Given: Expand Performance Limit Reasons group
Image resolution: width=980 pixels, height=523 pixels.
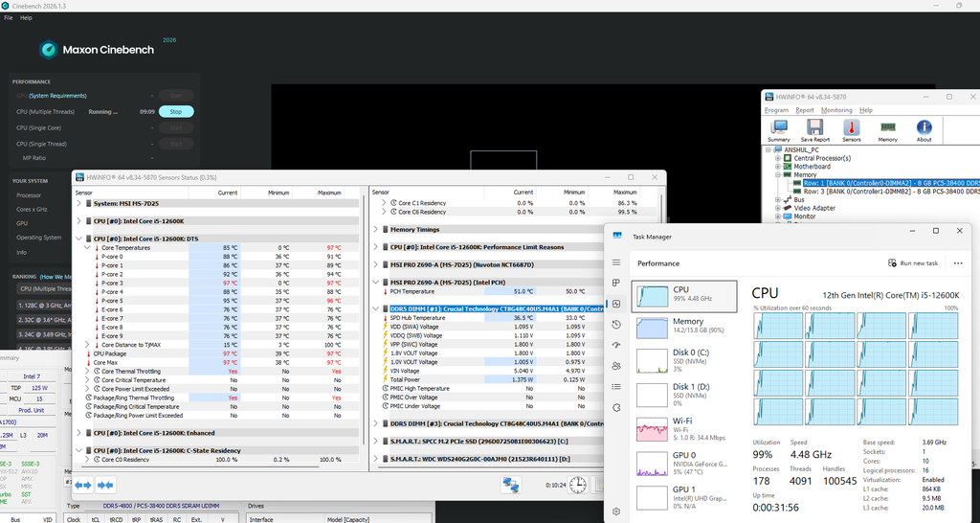Looking at the screenshot, I should pyautogui.click(x=375, y=247).
